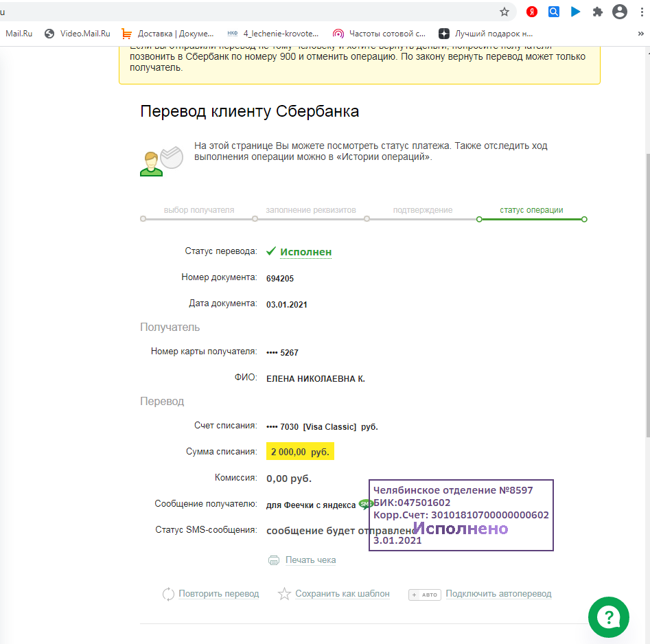This screenshot has width=650, height=644.
Task: Open the Chrome three-dot menu
Action: click(642, 12)
